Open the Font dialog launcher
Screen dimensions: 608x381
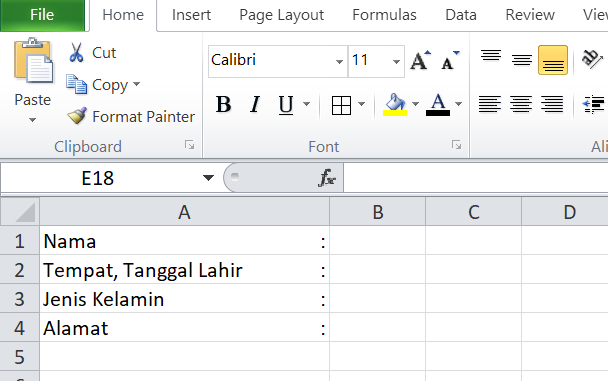tap(456, 145)
